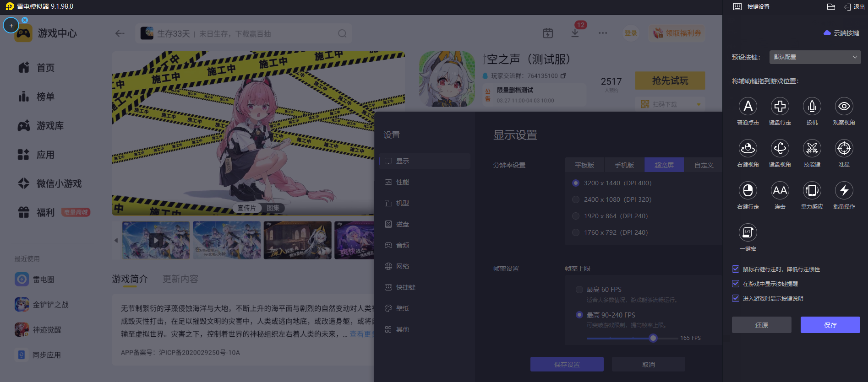Select the 键盘视角 keyboard view icon
Viewport: 868px width, 382px height.
point(780,148)
